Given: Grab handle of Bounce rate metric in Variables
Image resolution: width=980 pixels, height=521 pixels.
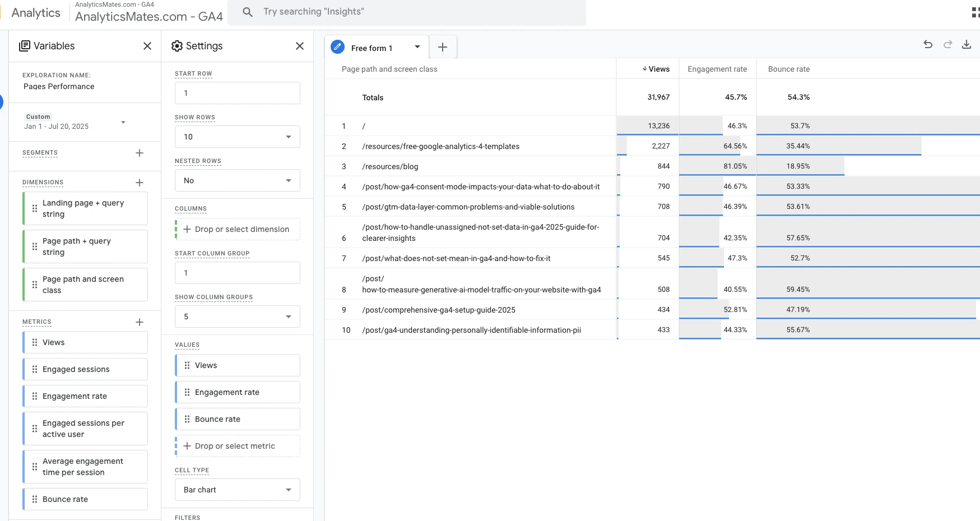Looking at the screenshot, I should [x=35, y=499].
